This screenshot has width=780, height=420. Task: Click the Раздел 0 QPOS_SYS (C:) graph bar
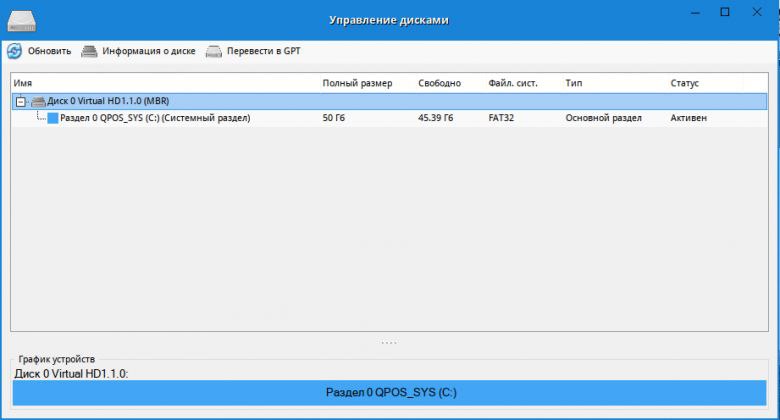point(390,393)
